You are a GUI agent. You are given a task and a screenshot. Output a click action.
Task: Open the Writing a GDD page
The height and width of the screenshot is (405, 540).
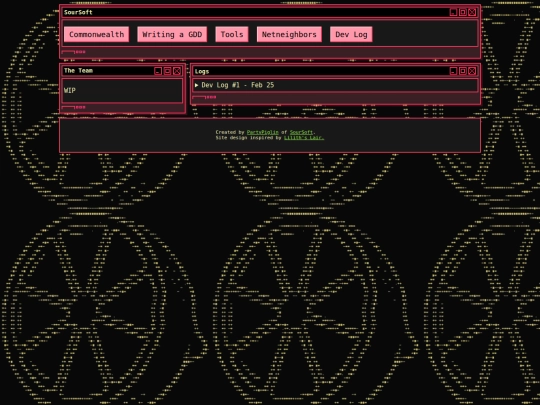pyautogui.click(x=172, y=34)
